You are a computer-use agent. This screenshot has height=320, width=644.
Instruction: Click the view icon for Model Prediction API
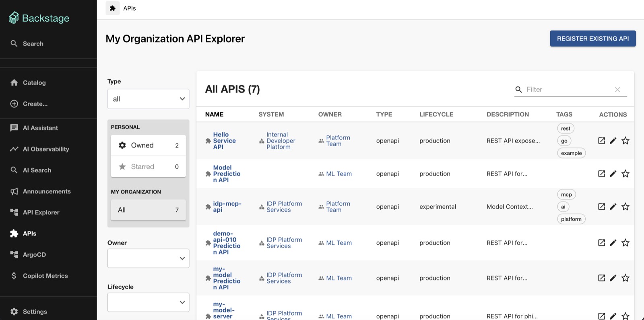pos(601,174)
